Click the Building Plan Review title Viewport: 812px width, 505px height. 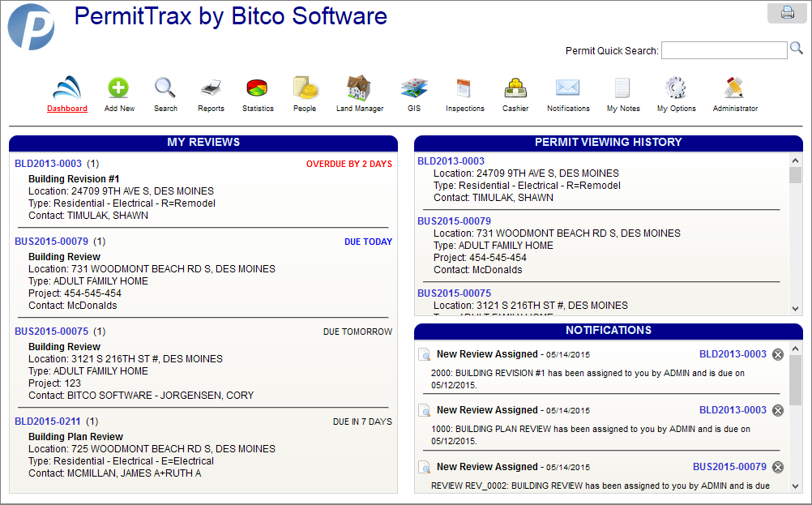(x=75, y=437)
